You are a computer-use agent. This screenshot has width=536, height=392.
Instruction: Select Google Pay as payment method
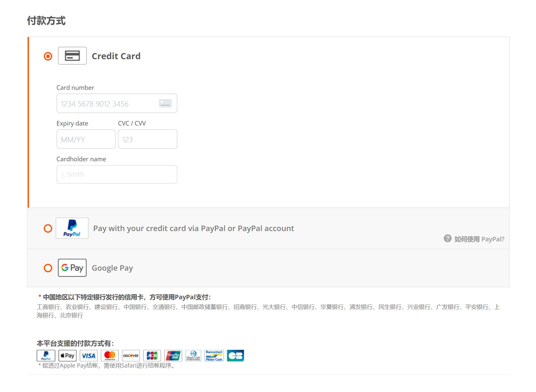coord(48,267)
